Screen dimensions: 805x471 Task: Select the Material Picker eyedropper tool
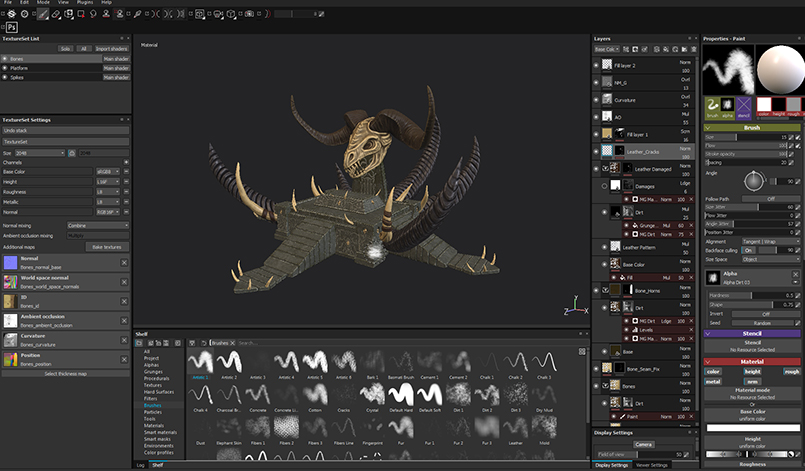point(137,14)
